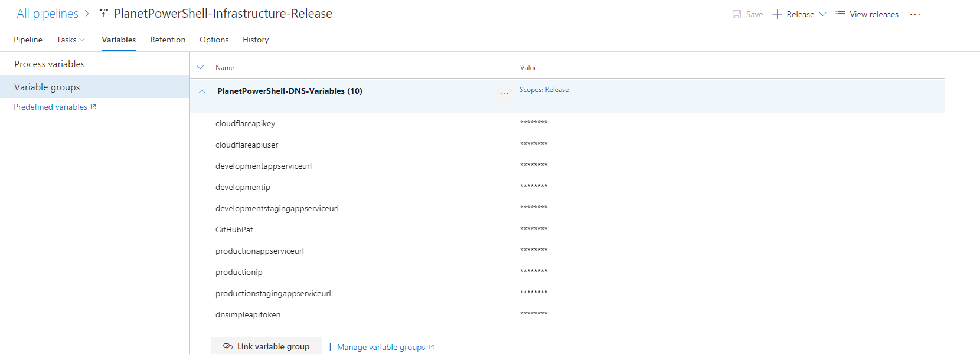980x354 pixels.
Task: Select the cloudflareapiuser variable
Action: (247, 145)
